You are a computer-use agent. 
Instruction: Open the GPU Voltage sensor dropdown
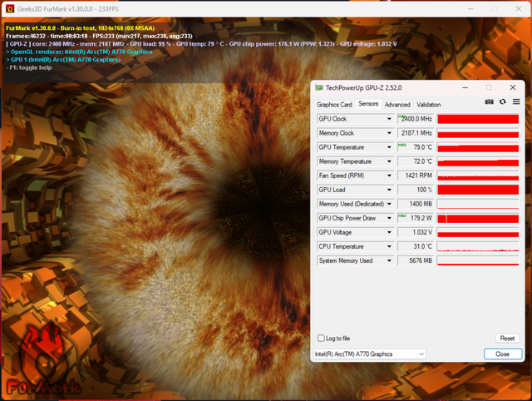pos(389,232)
